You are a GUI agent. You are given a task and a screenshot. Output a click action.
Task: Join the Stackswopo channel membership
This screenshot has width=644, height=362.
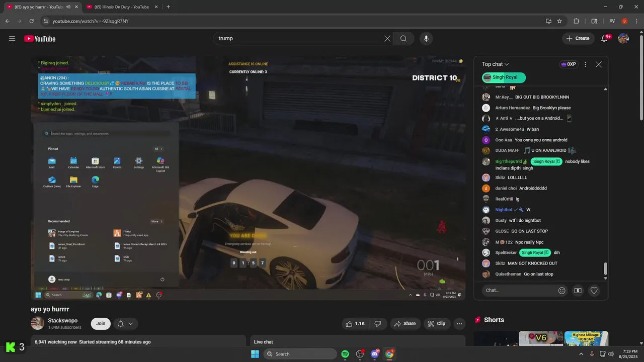point(101,324)
